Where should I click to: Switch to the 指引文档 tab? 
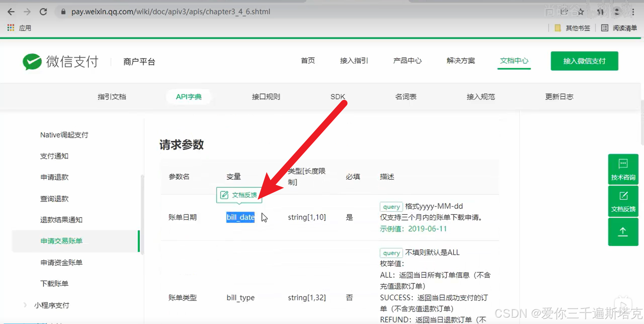(112, 97)
